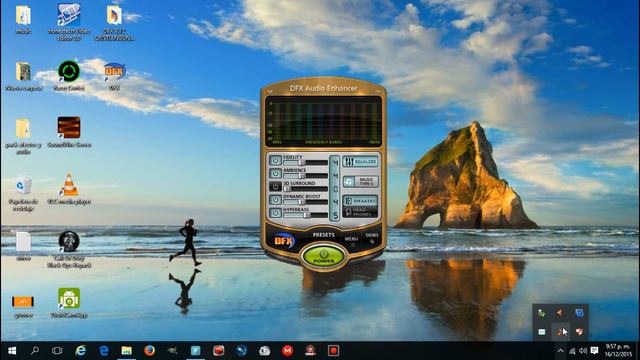Image resolution: width=640 pixels, height=360 pixels.
Task: Open the network icon in system tray
Action: point(572,351)
